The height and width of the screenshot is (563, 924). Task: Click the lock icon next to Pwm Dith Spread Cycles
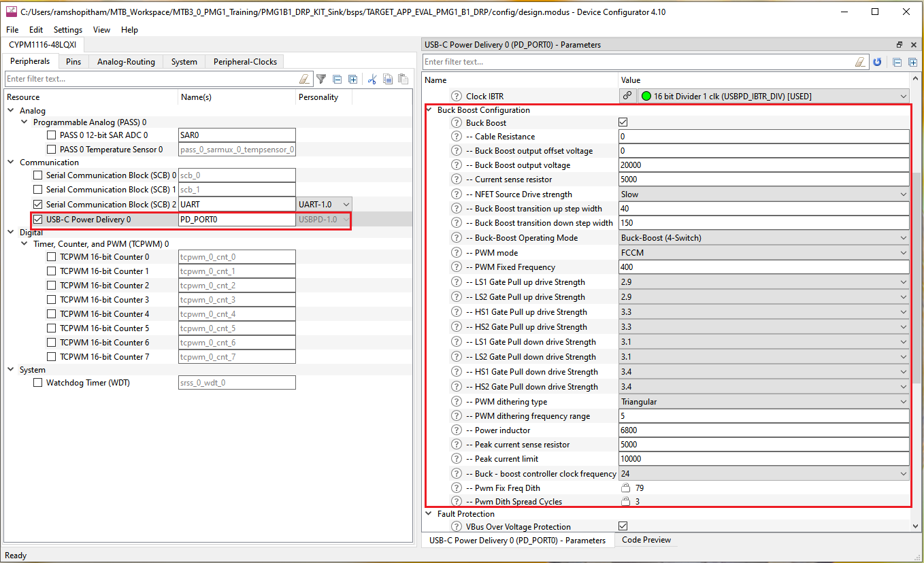(625, 501)
